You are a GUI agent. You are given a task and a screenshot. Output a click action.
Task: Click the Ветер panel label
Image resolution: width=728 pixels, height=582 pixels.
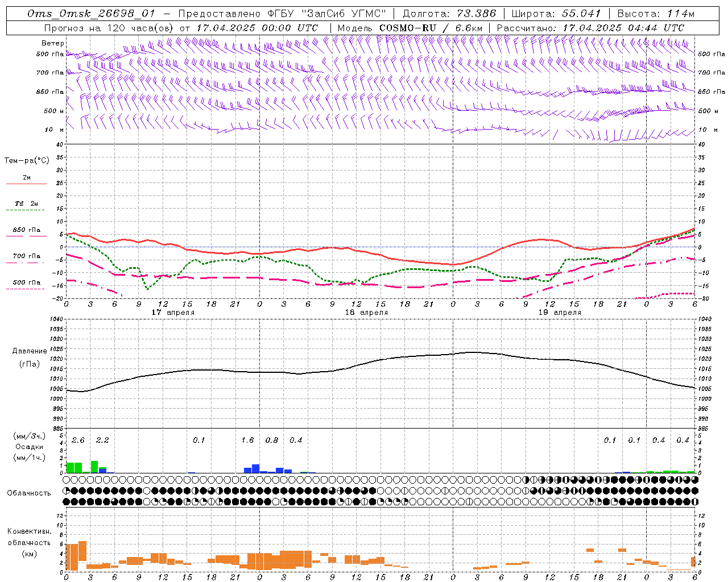click(x=53, y=43)
